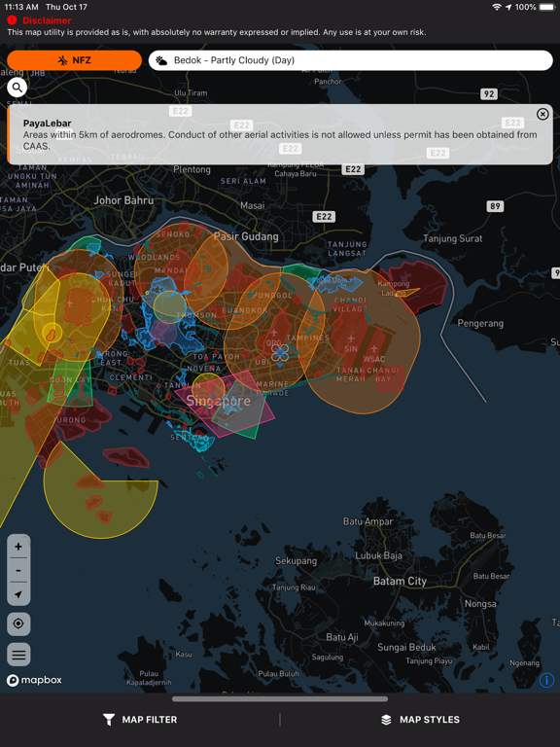Zoom in with the plus button

[x=18, y=547]
